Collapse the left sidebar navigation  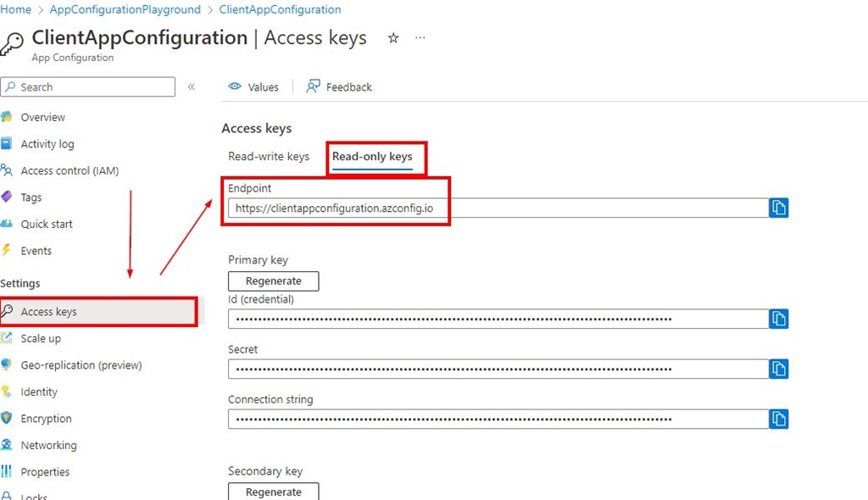click(x=192, y=86)
